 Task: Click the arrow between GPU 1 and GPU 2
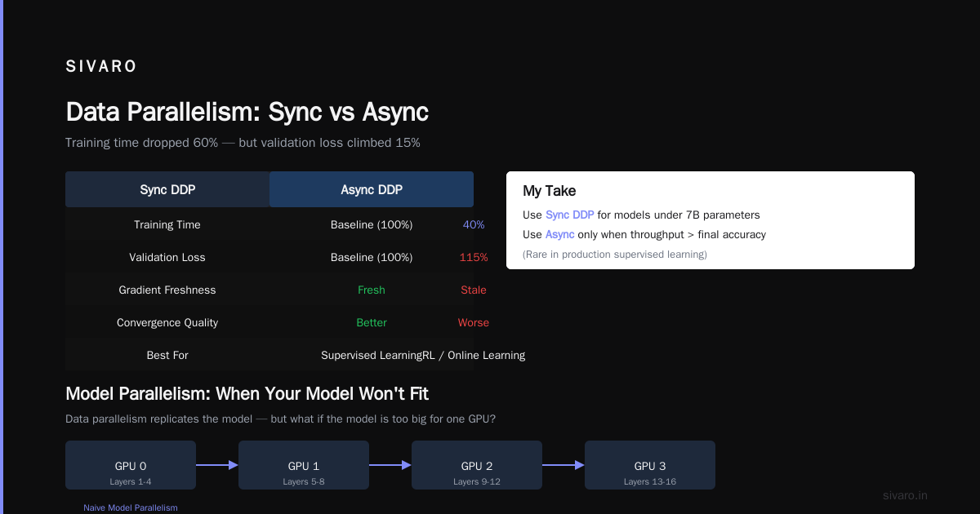390,465
